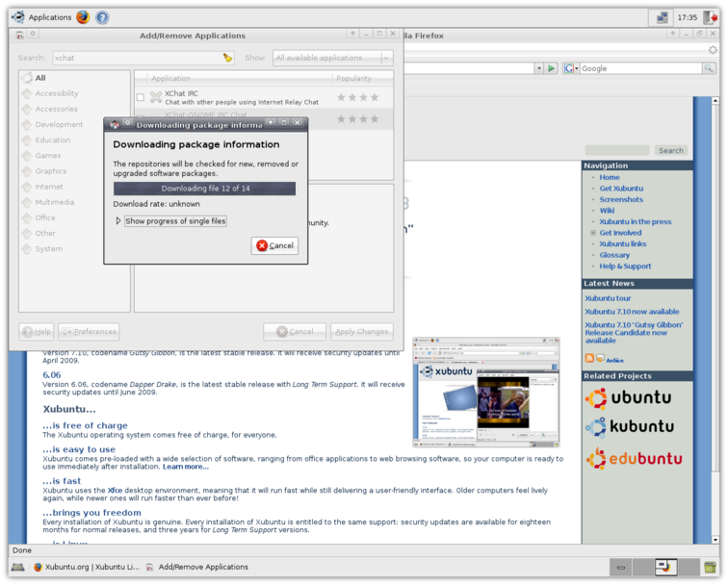Open the Show 'All available applications' dropdown
Screen dimensions: 728x585
tap(333, 58)
